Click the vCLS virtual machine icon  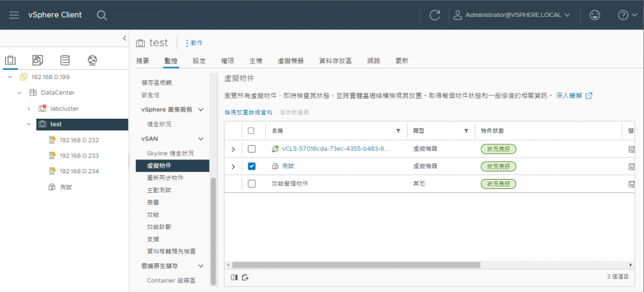pyautogui.click(x=275, y=149)
